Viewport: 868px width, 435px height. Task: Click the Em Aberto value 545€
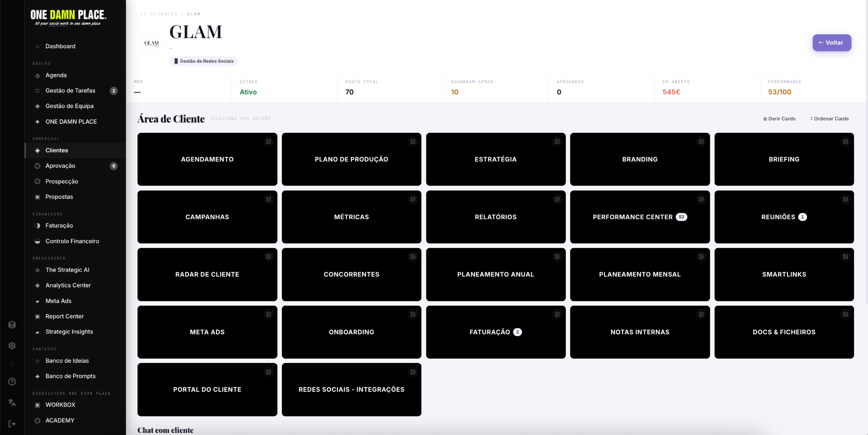pos(671,92)
